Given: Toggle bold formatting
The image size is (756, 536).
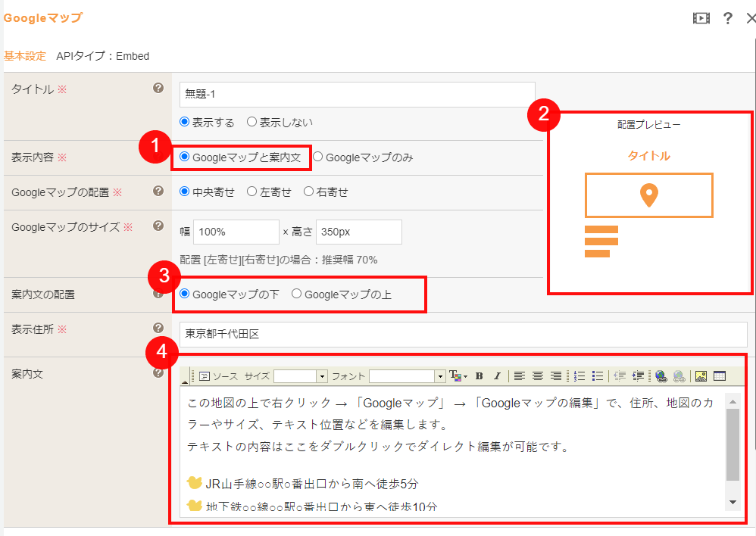Looking at the screenshot, I should click(479, 376).
